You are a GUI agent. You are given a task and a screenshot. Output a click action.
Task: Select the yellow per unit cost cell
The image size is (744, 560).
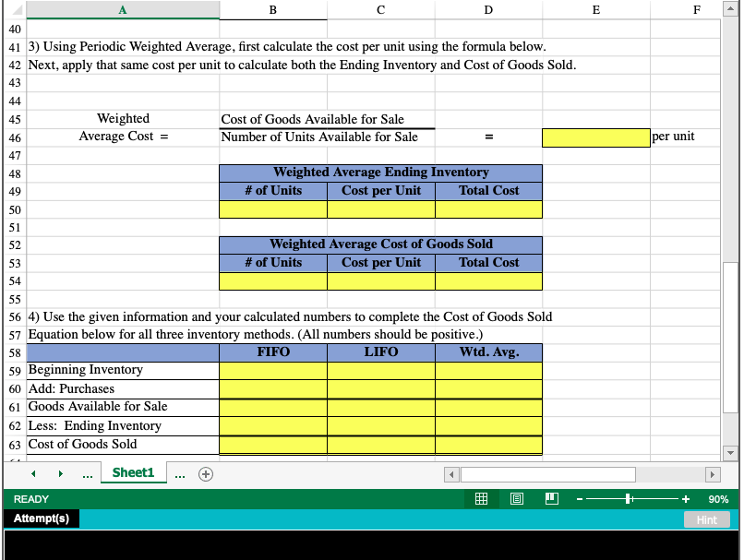(x=595, y=137)
